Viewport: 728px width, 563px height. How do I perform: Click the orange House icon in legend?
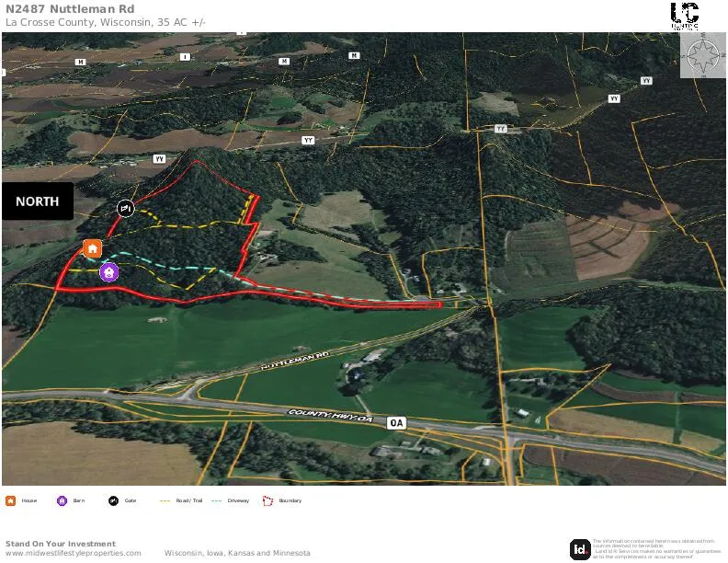(x=10, y=500)
